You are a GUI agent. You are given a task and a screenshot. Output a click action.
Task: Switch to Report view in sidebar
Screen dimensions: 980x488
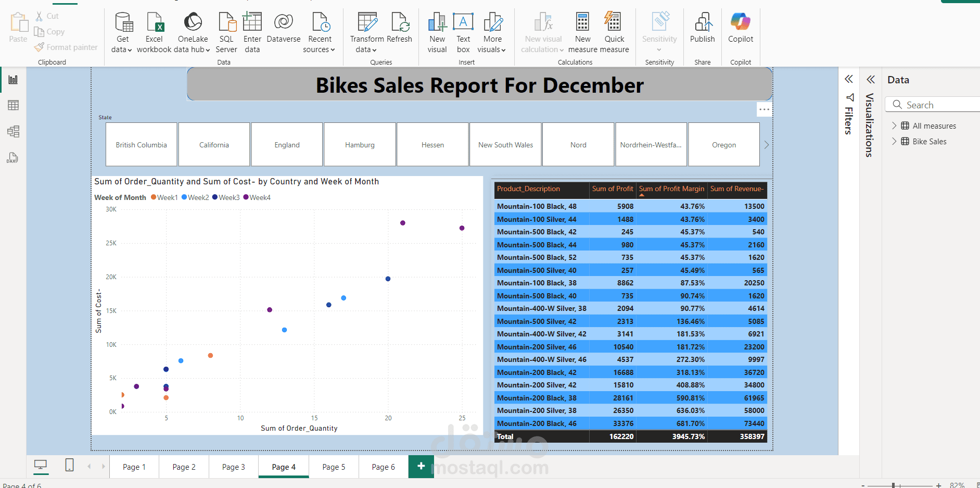[13, 80]
